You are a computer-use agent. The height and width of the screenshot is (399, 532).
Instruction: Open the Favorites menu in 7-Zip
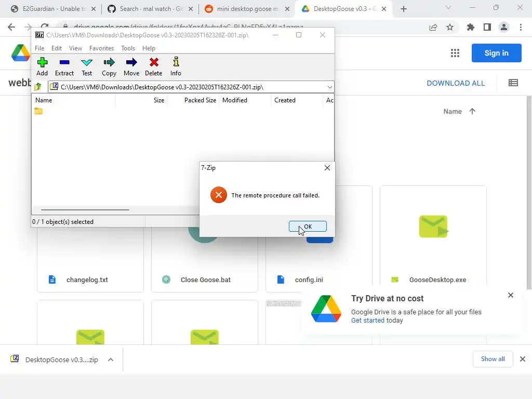point(101,48)
